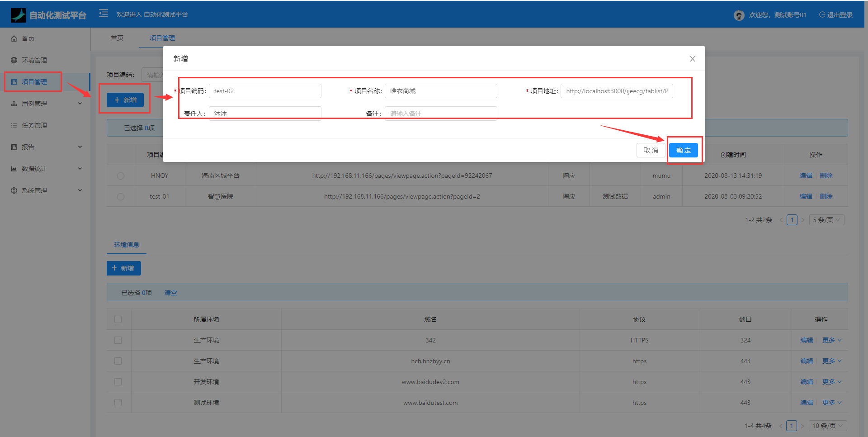The height and width of the screenshot is (437, 868).
Task: Click the user avatar icon
Action: point(739,15)
